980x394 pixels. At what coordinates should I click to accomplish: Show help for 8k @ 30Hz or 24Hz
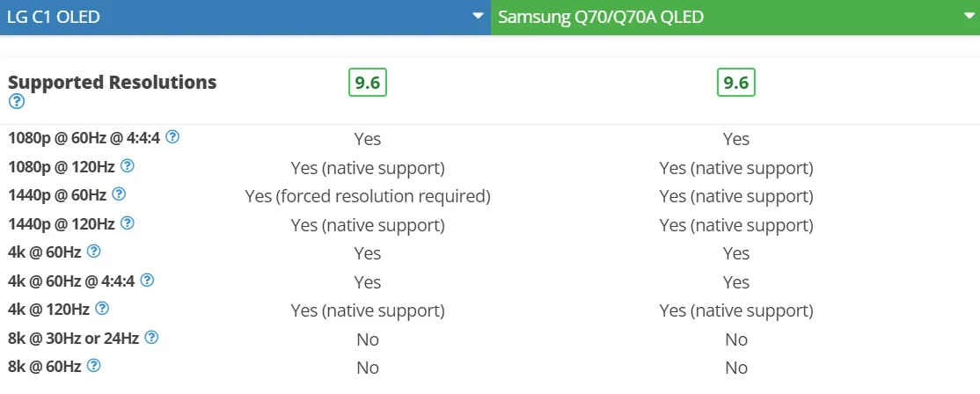[151, 337]
